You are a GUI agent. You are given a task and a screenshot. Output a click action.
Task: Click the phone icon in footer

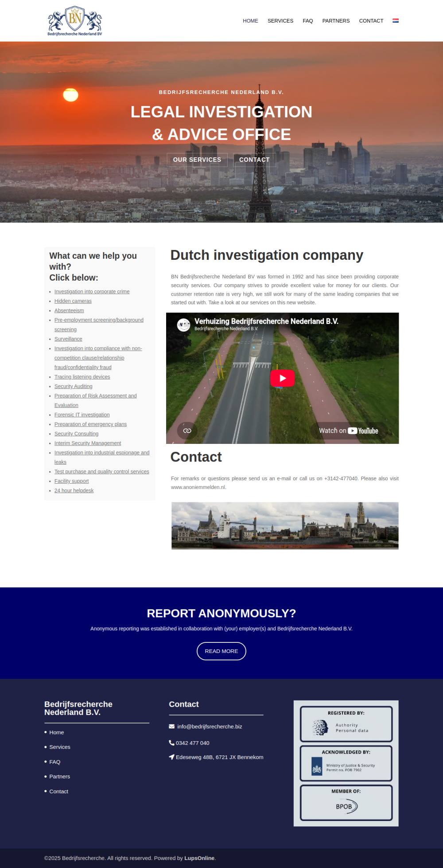(171, 743)
